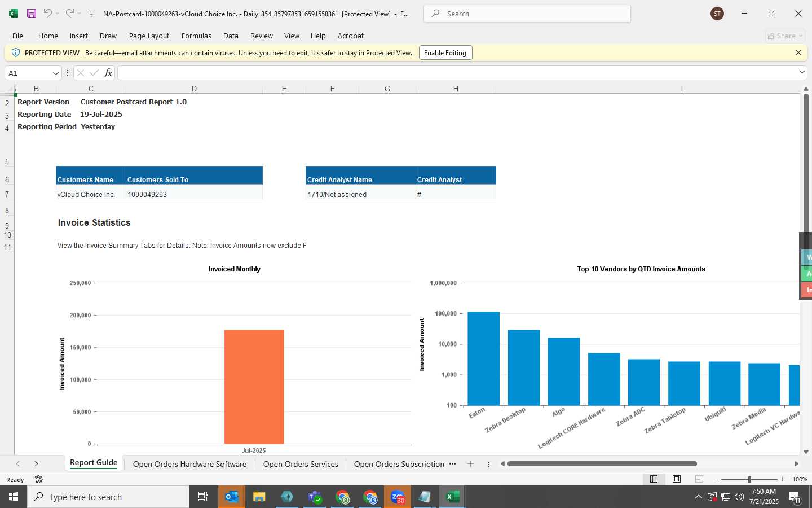
Task: Click the Excel logo in title bar
Action: (14, 14)
